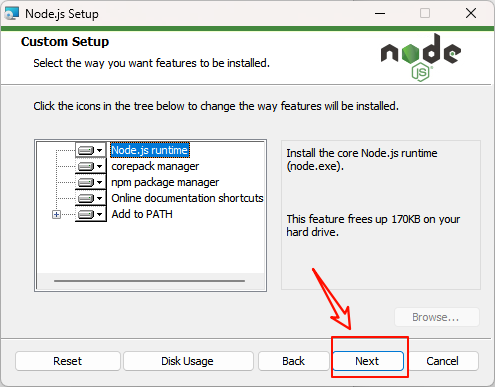This screenshot has width=495, height=387.
Task: Select the Add to PATH tree item
Action: [x=142, y=214]
